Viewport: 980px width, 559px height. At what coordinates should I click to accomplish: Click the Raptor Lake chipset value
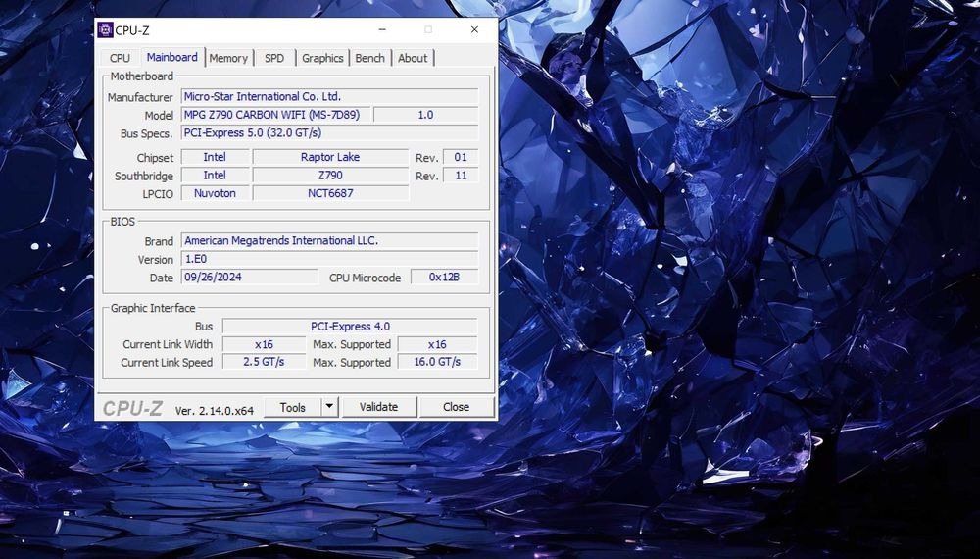coord(330,157)
